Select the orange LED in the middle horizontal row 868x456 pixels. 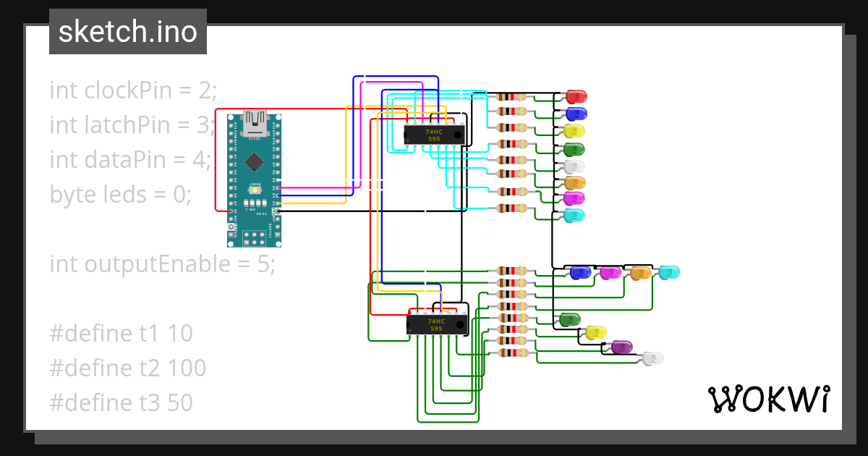639,272
